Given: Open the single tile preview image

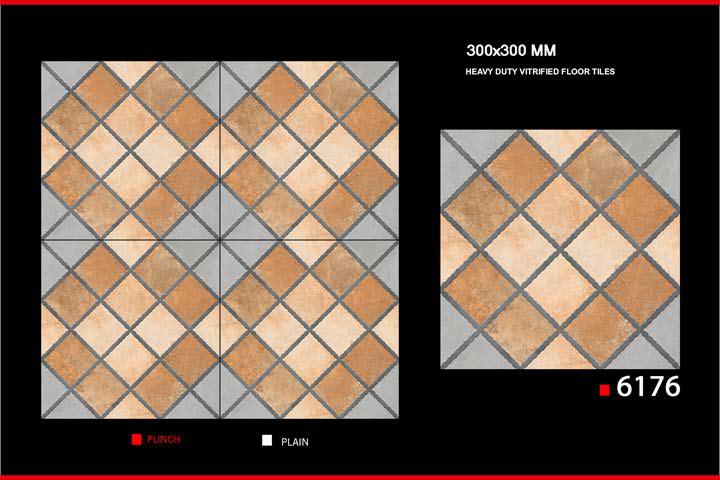Looking at the screenshot, I should pyautogui.click(x=560, y=249).
